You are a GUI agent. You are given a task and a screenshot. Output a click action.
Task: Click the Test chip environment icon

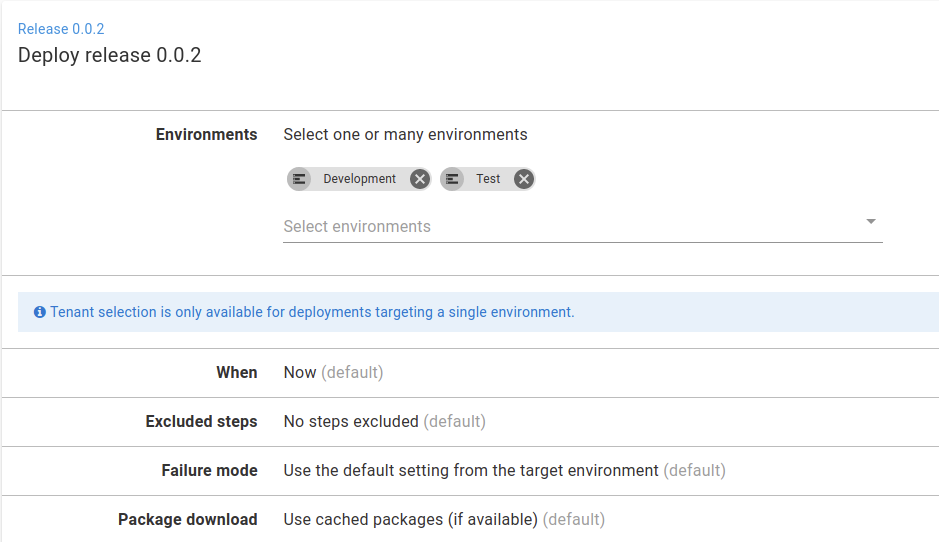[x=452, y=179]
